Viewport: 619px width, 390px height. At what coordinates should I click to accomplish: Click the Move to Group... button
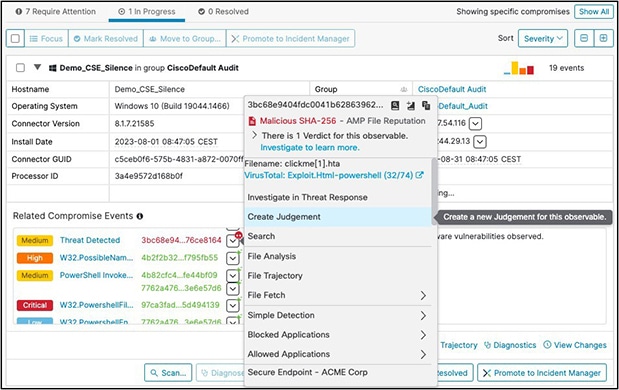[185, 38]
